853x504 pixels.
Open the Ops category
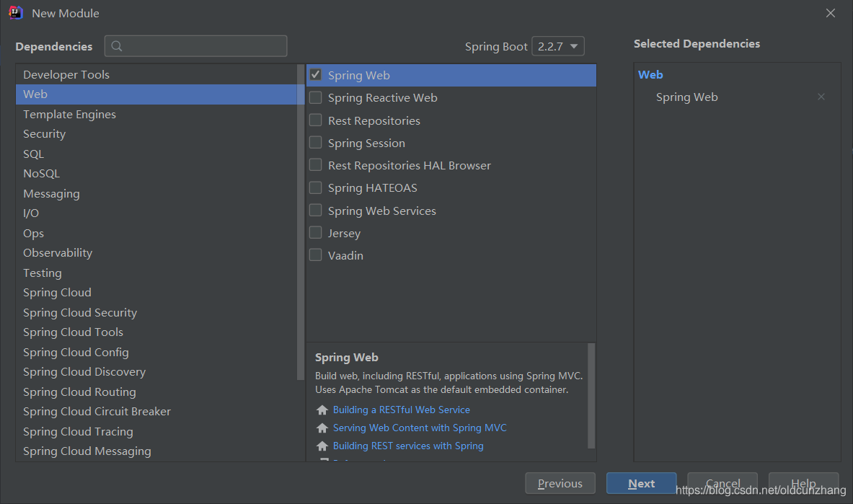pyautogui.click(x=156, y=234)
